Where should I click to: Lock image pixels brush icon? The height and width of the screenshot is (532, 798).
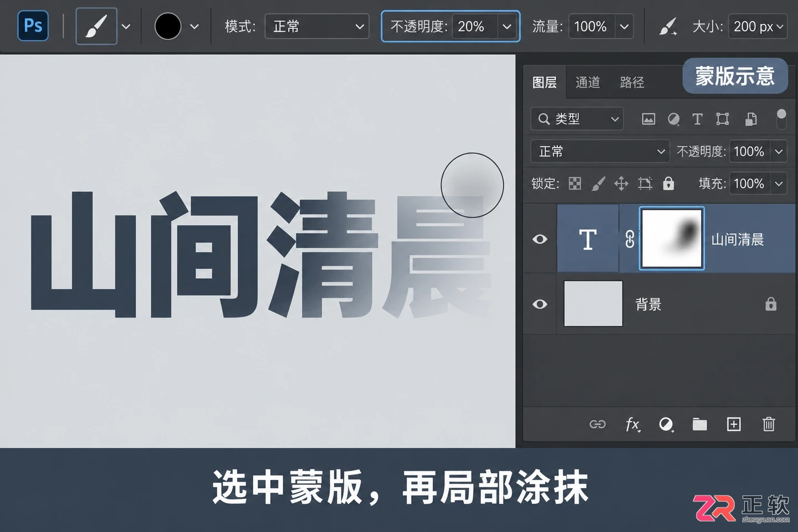point(598,183)
